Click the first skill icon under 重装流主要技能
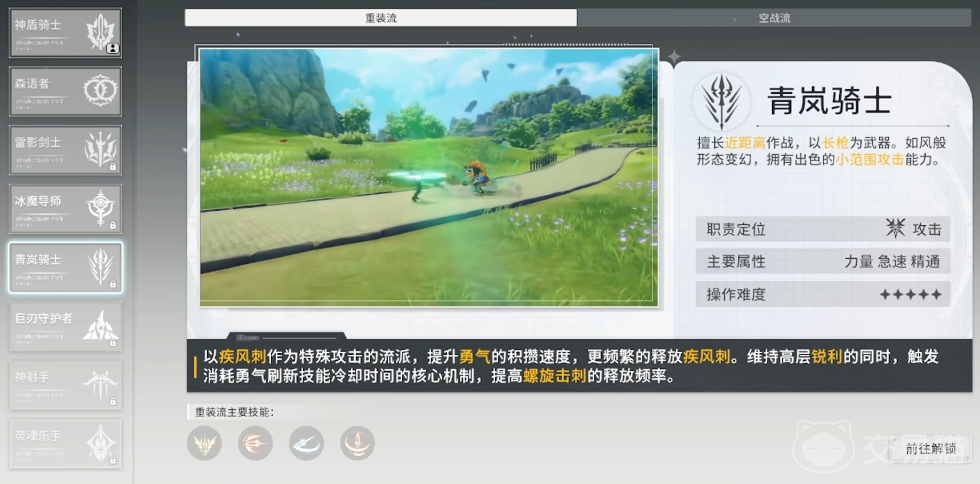Viewport: 980px width, 484px height. [x=204, y=443]
